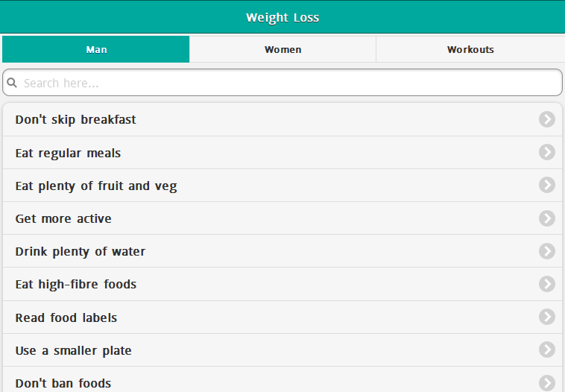Expand the high-fibre foods tip chevron
The image size is (565, 392).
click(547, 284)
